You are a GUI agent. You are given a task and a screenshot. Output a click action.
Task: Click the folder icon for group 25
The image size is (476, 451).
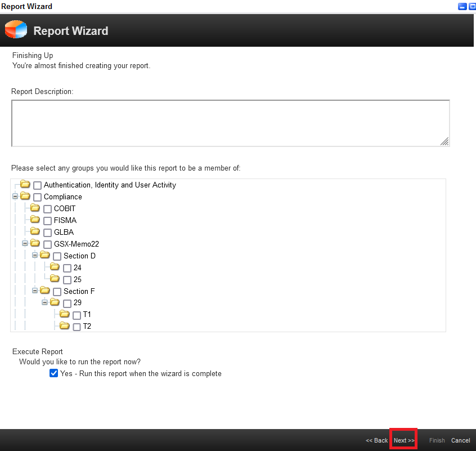pyautogui.click(x=55, y=279)
